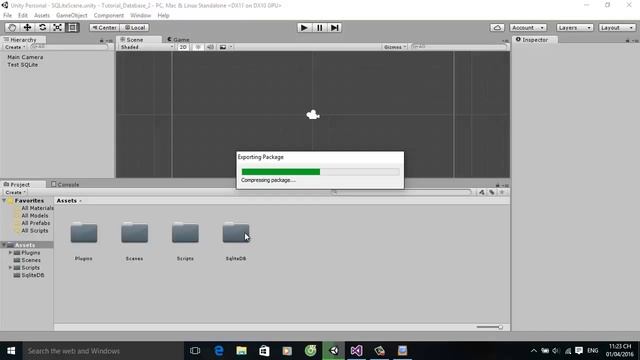Toggle Local handle rotation
Screen dimensions: 640x360
point(135,28)
